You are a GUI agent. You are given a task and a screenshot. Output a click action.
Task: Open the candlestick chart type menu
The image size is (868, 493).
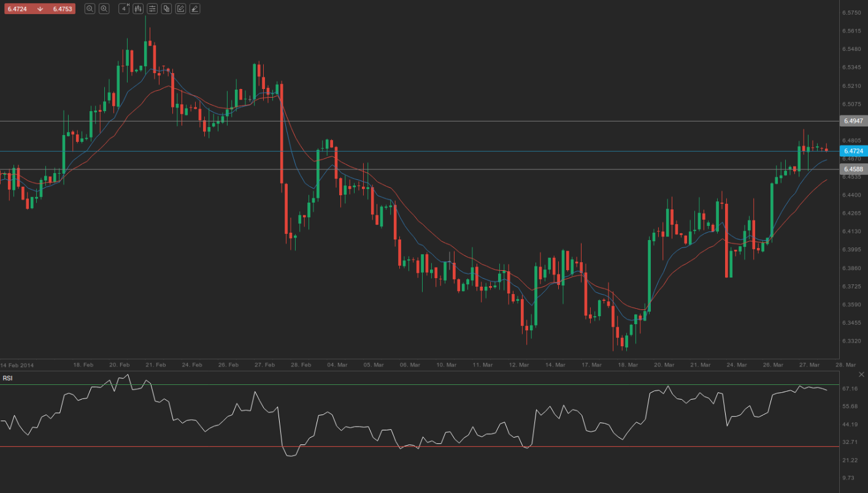(137, 9)
